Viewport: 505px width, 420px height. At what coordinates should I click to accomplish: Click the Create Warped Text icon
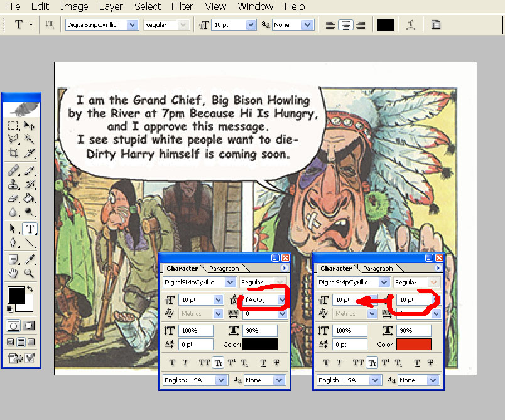click(x=411, y=24)
